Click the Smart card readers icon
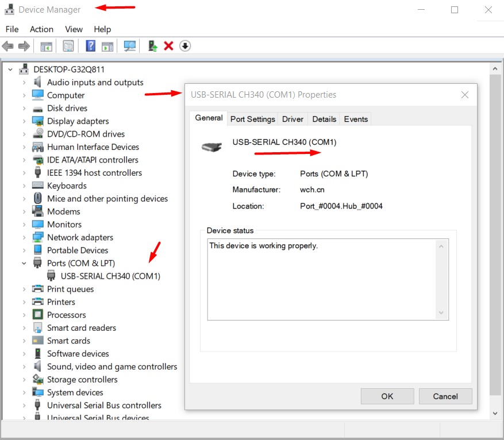Screen dimensions: 504x440 coord(37,327)
